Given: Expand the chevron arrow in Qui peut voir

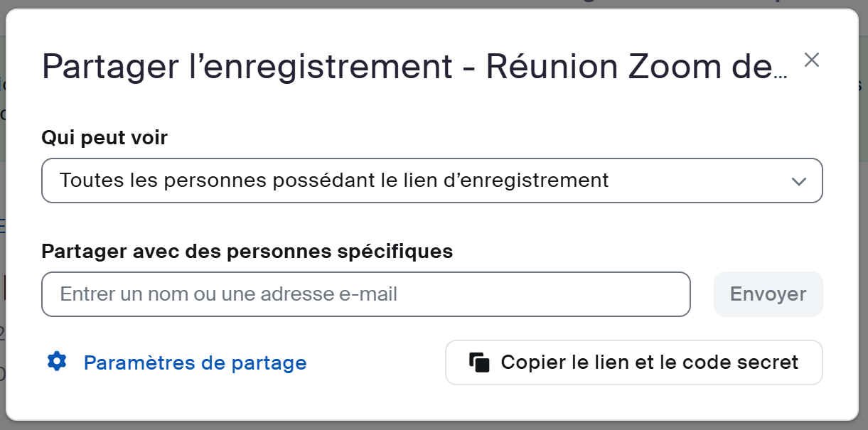Looking at the screenshot, I should [798, 181].
